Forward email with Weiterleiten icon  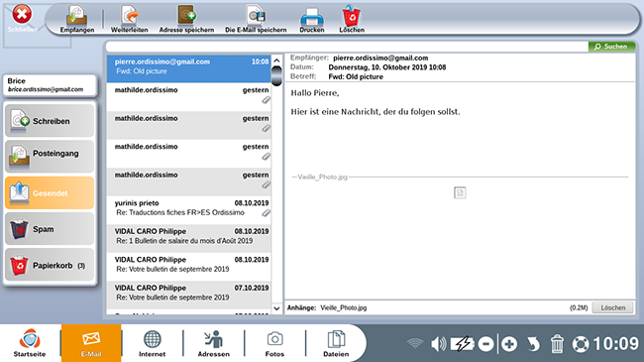tap(130, 19)
